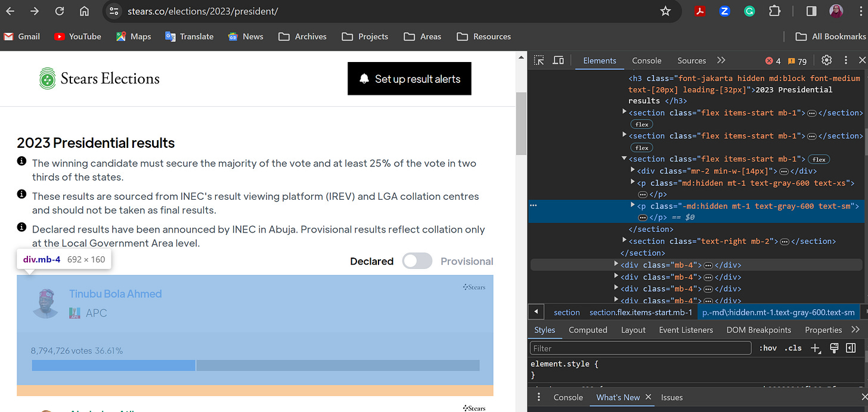This screenshot has height=412, width=868.
Task: Move the breadcrumb trail left with the arrow
Action: point(535,312)
